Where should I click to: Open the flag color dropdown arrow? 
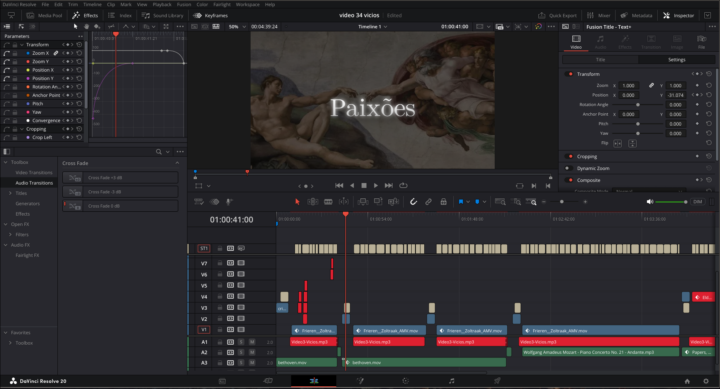(x=468, y=202)
